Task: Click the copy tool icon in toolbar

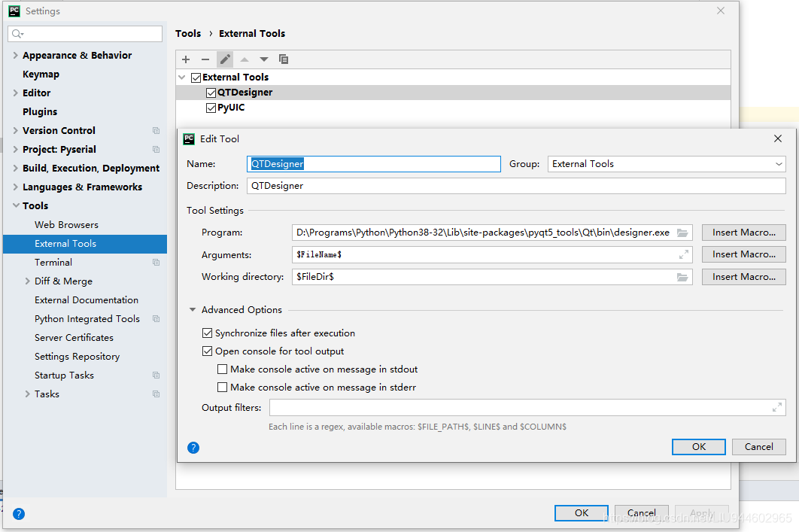Action: (x=284, y=59)
